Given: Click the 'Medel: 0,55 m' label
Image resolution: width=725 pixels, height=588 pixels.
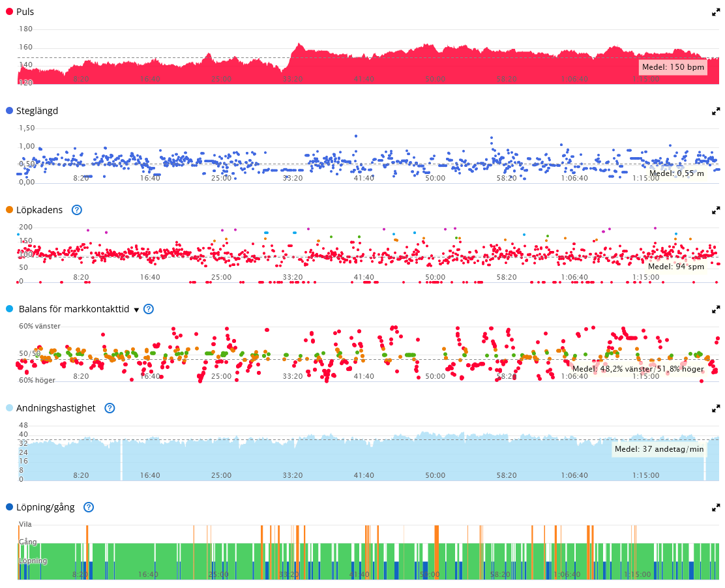Looking at the screenshot, I should coord(677,173).
